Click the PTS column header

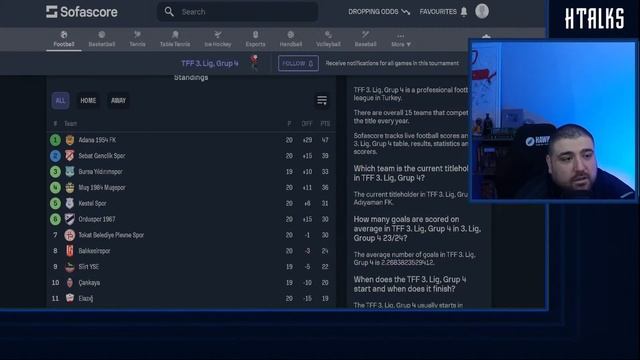[325, 124]
